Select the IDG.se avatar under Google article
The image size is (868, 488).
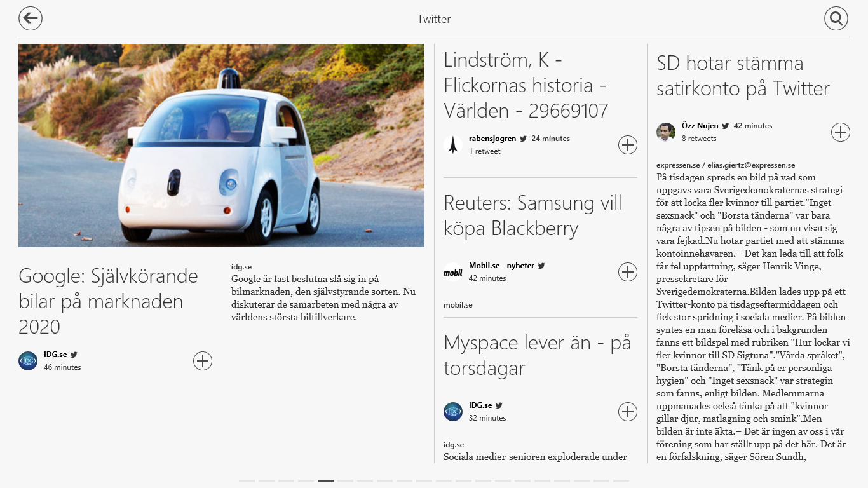pos(28,361)
